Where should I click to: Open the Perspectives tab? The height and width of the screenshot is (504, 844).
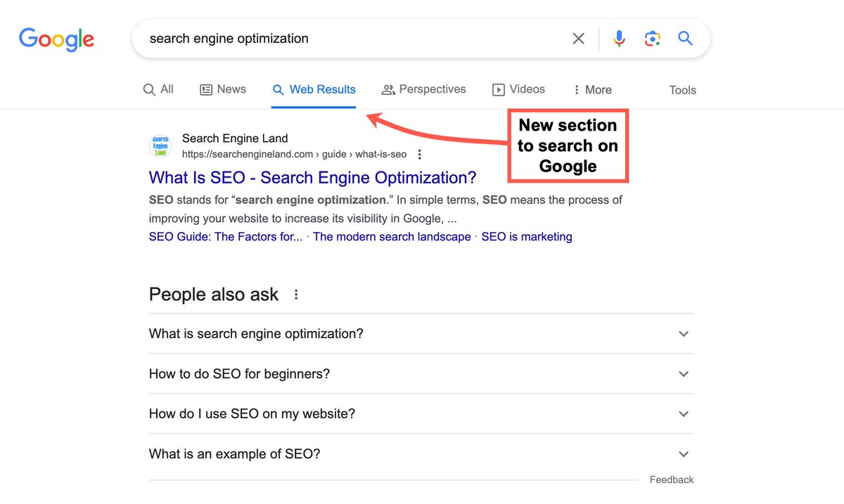pyautogui.click(x=423, y=89)
